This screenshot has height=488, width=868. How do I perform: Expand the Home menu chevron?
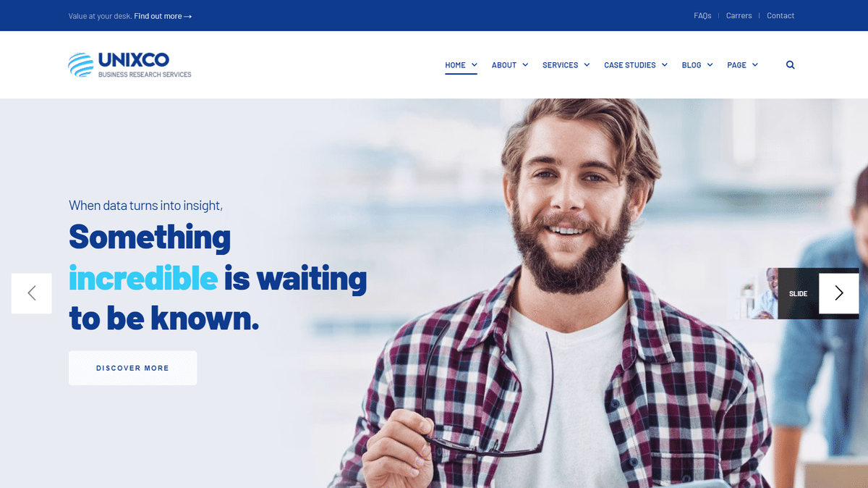click(x=475, y=64)
